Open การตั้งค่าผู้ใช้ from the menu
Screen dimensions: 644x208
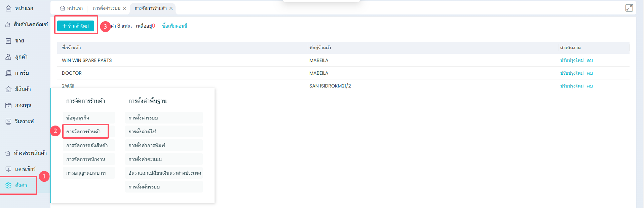pyautogui.click(x=142, y=132)
